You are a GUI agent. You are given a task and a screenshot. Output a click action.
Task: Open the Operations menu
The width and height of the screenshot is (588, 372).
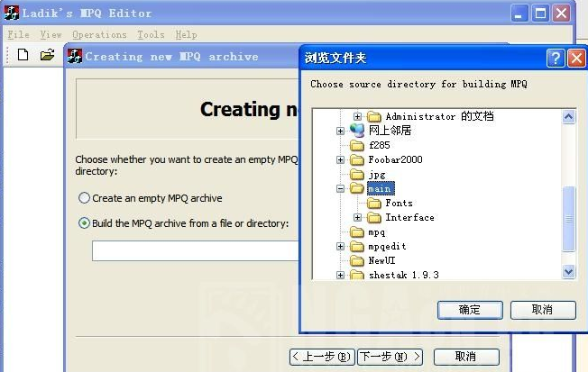[99, 34]
